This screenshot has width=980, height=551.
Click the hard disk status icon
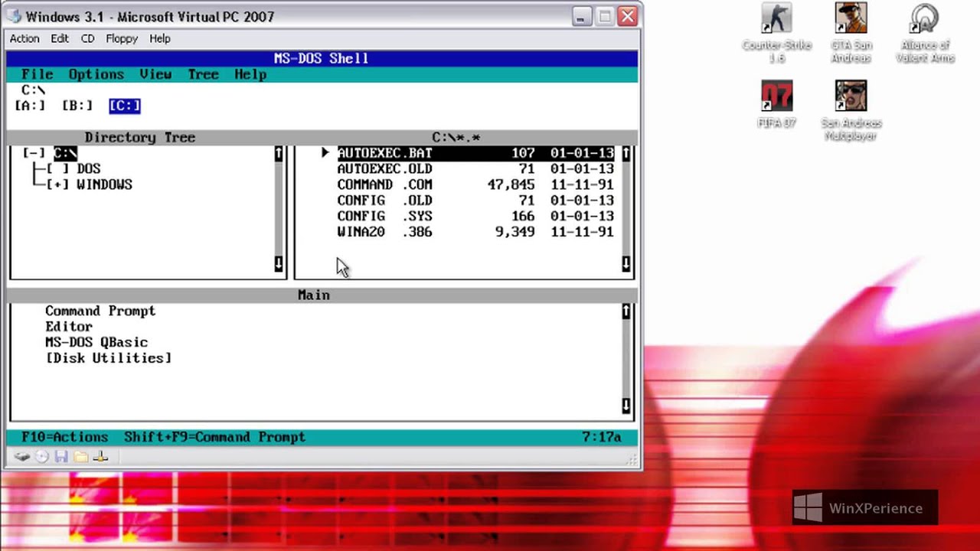coord(21,457)
